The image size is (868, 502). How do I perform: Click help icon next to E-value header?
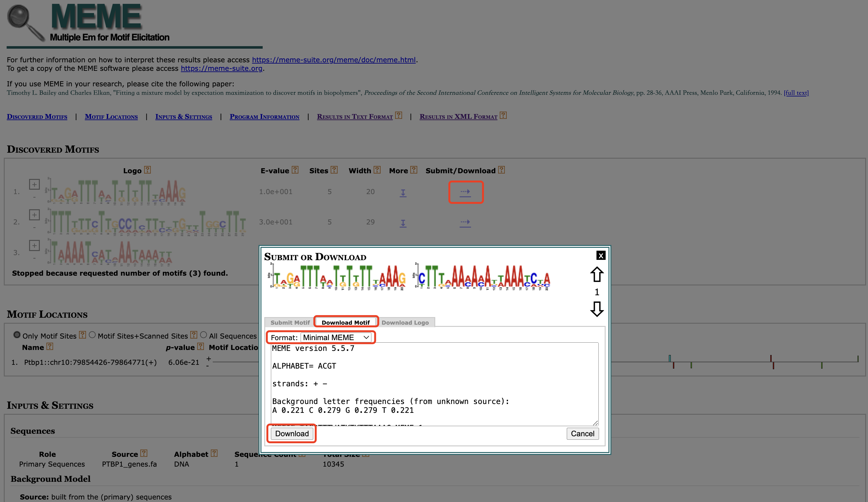[295, 170]
